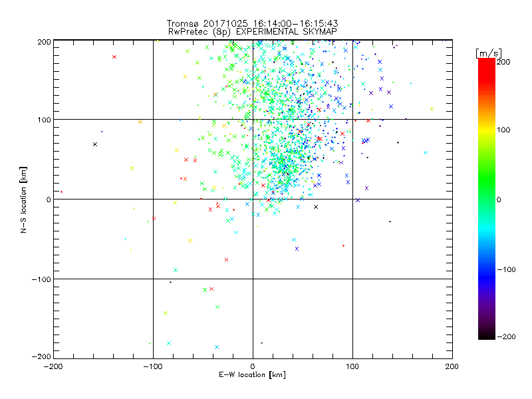The height and width of the screenshot is (399, 532).
Task: Click the 'RwPretec (8p) EXPERIMENTAL SKYMAP' subtitle
Action: coord(253,31)
